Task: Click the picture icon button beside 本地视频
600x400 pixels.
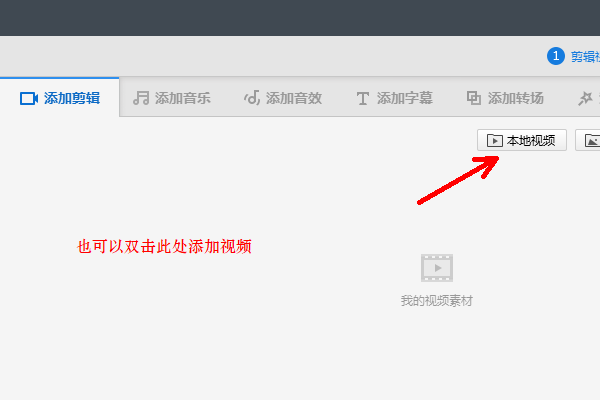Action: (x=588, y=140)
